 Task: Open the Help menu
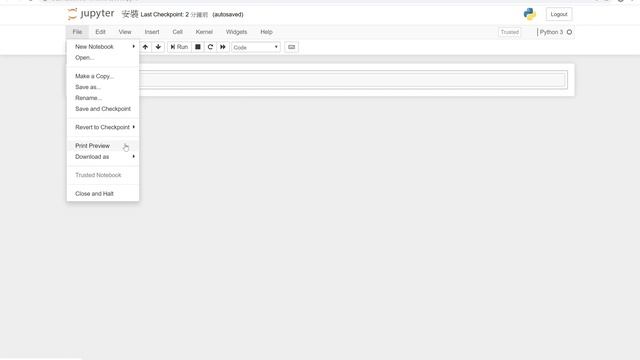[x=267, y=32]
